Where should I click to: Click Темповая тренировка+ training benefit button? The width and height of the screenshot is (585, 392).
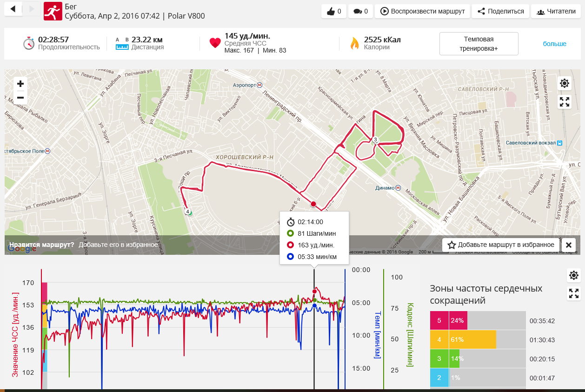pyautogui.click(x=479, y=44)
